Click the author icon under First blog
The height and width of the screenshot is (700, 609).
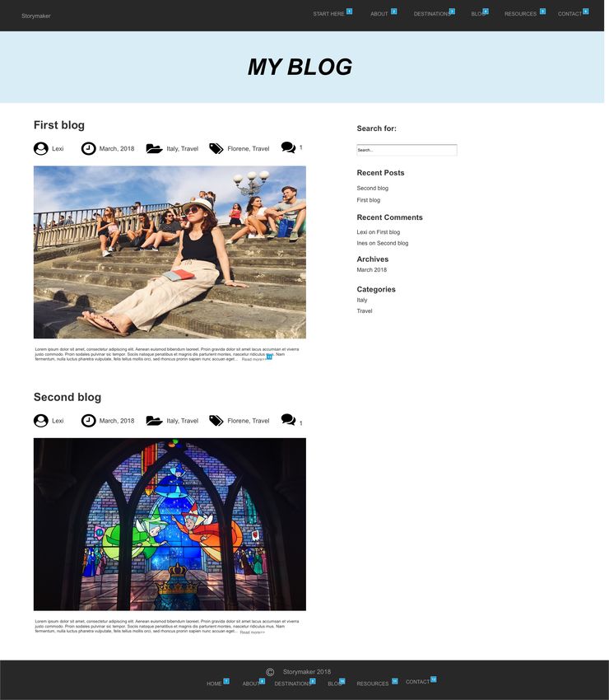point(40,149)
